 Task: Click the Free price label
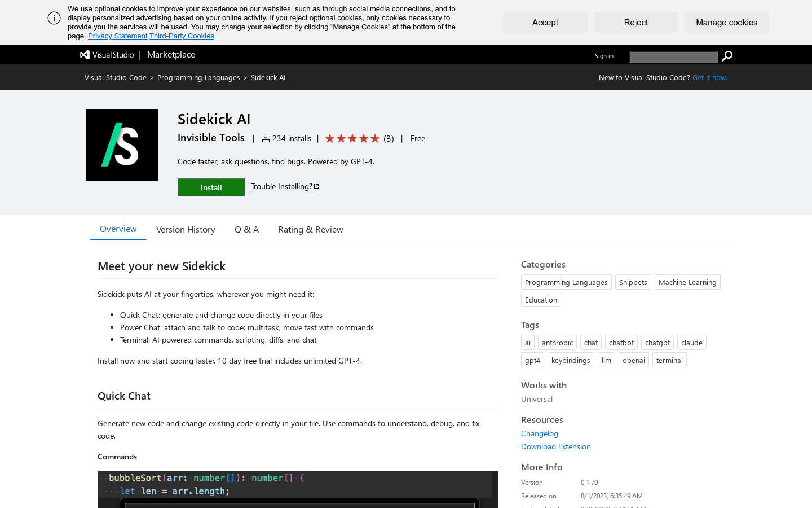[x=418, y=138]
